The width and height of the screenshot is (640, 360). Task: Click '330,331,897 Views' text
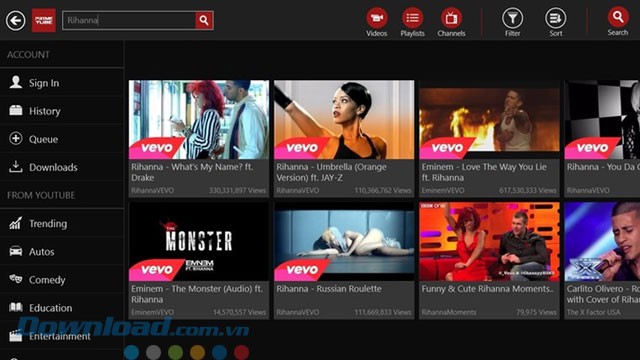[237, 190]
